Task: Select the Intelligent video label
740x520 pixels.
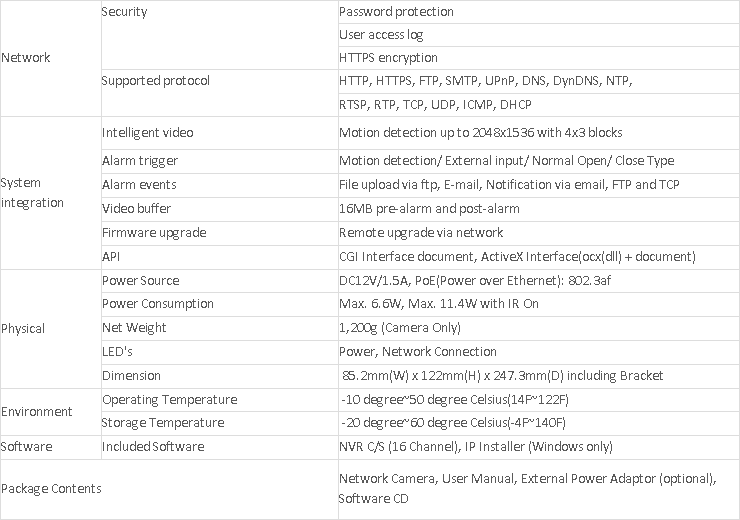Action: [x=148, y=133]
